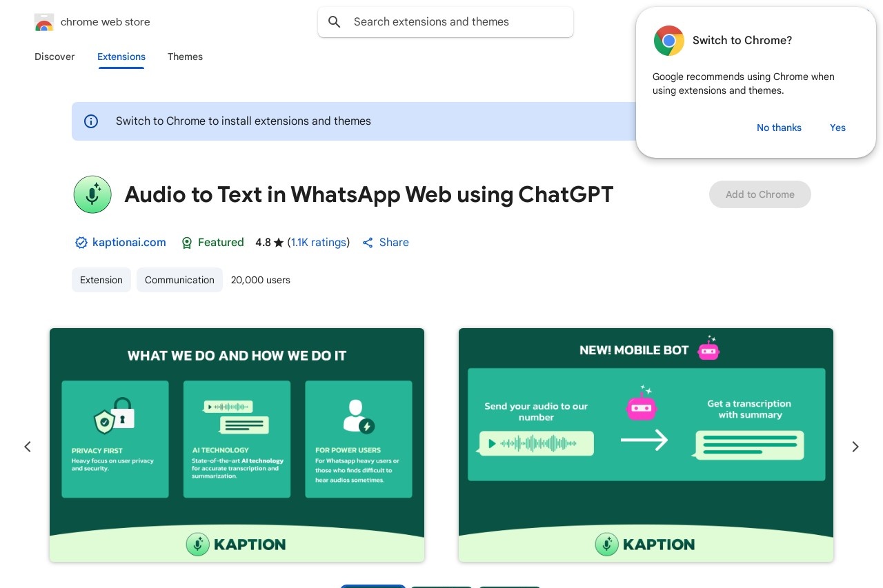Screen dimensions: 883x588
Task: Show previous screenshot with left arrow
Action: (x=28, y=447)
